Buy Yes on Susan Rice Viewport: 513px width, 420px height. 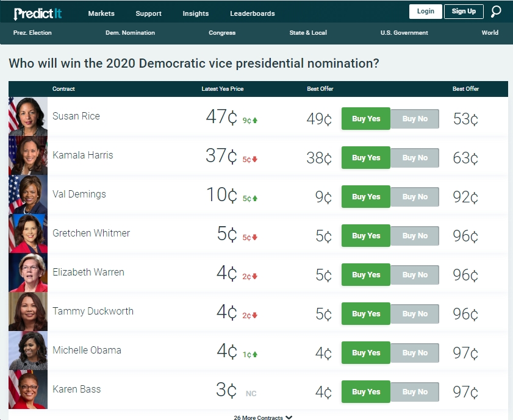(x=366, y=119)
